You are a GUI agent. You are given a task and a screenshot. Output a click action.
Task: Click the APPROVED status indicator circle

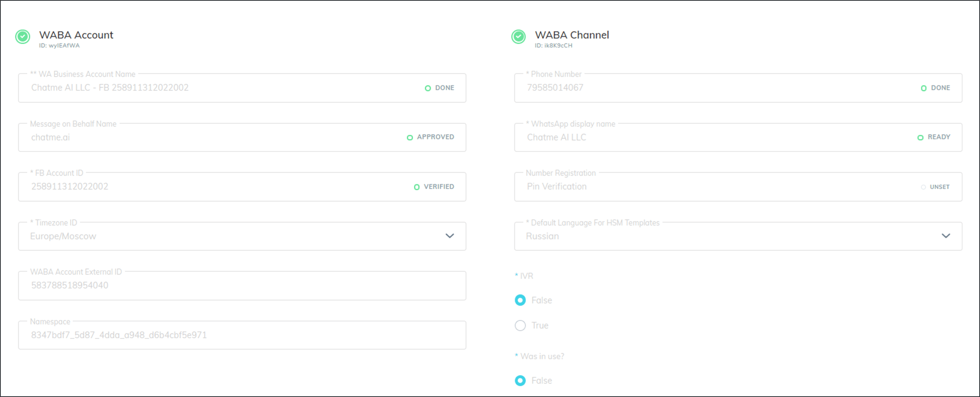click(410, 137)
